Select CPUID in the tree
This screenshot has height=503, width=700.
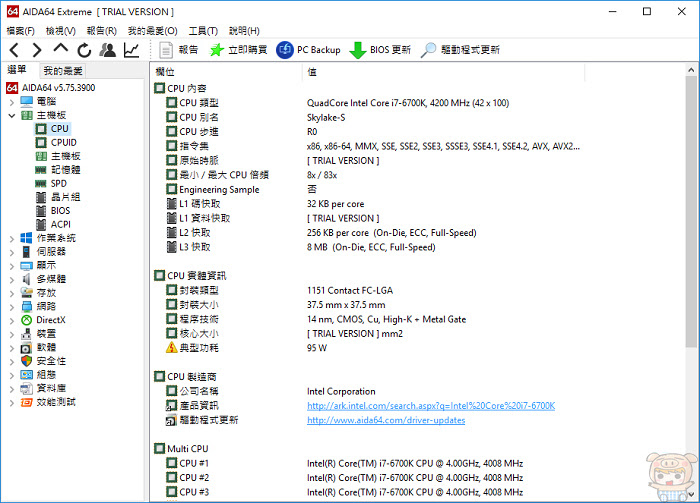(56, 142)
